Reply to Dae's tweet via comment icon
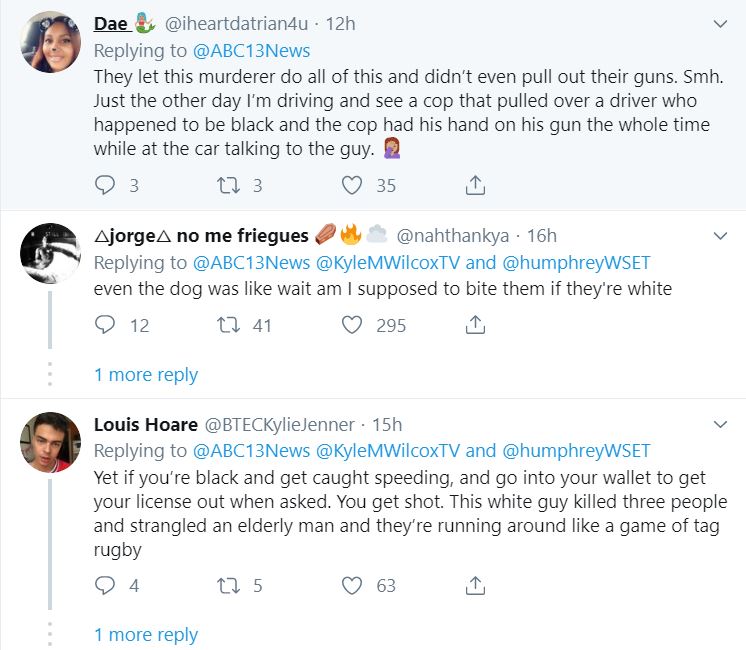The height and width of the screenshot is (650, 746). tap(105, 185)
